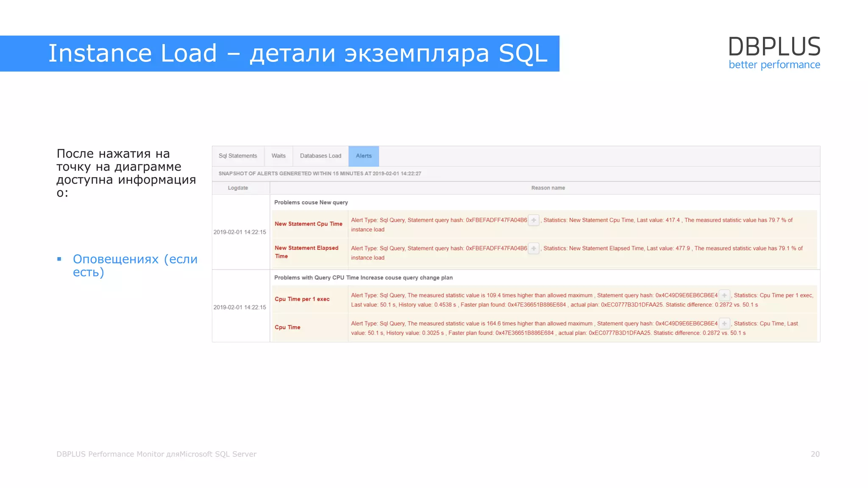
Task: Click the DBPLUS better performance logo
Action: [x=774, y=53]
